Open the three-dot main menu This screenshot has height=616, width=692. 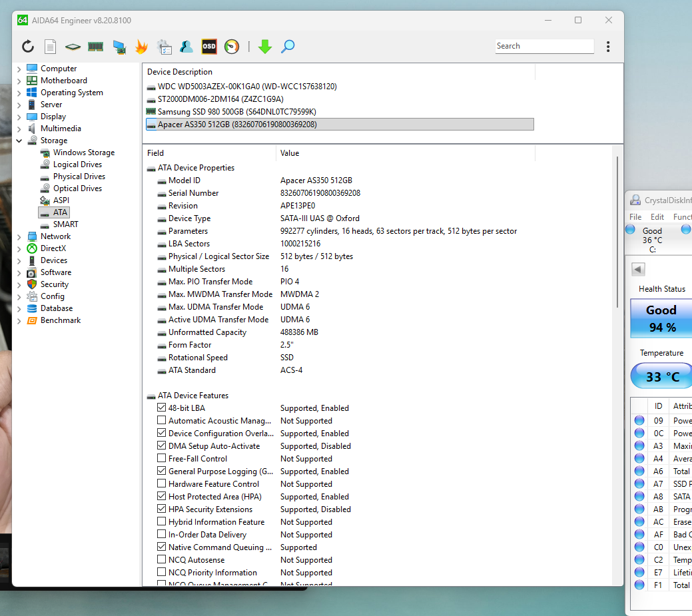(608, 47)
